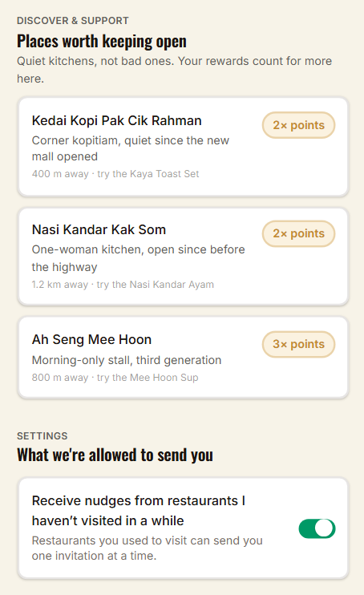
Task: Select the Nasi Kandar Ayam suggestion line
Action: click(123, 285)
